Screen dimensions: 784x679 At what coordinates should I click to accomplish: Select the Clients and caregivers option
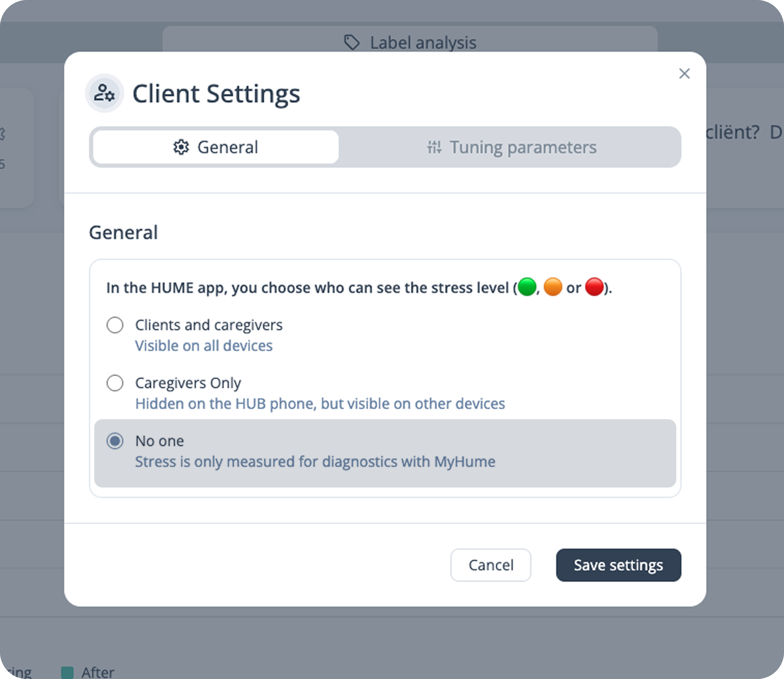(115, 325)
